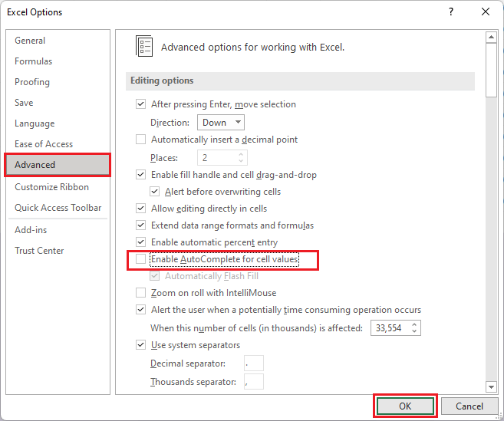Click the scrollbar up arrow

491,37
